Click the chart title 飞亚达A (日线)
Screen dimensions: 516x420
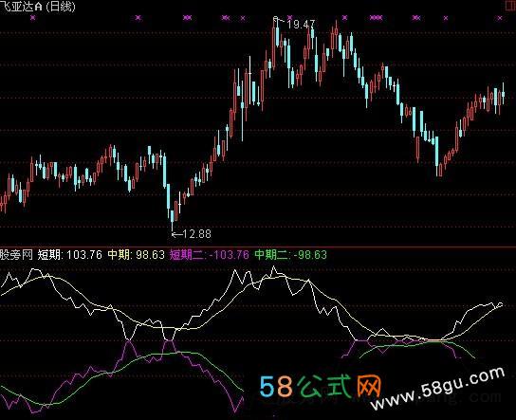click(x=38, y=7)
